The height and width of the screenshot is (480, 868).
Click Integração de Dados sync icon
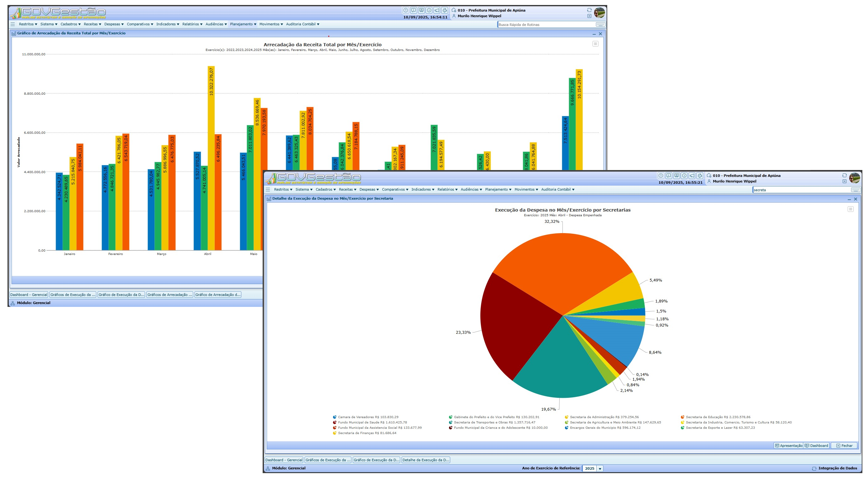coord(814,468)
